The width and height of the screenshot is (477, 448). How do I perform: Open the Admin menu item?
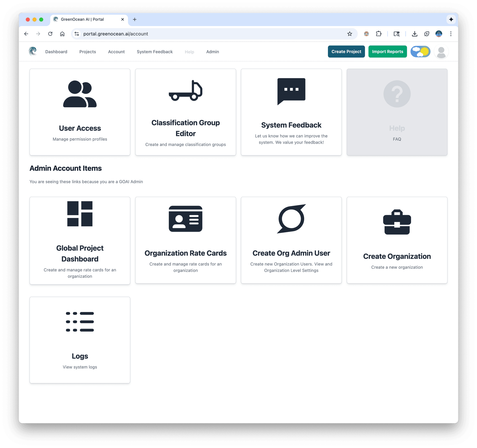(x=212, y=51)
